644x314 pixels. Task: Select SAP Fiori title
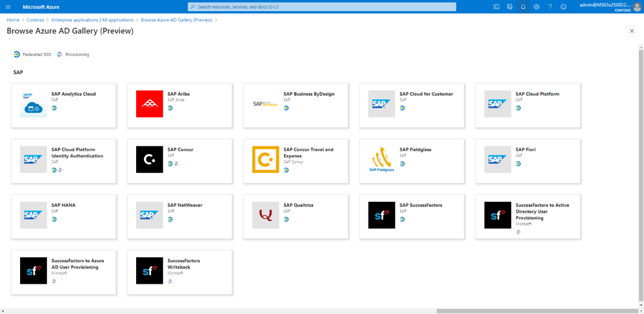[x=526, y=150]
